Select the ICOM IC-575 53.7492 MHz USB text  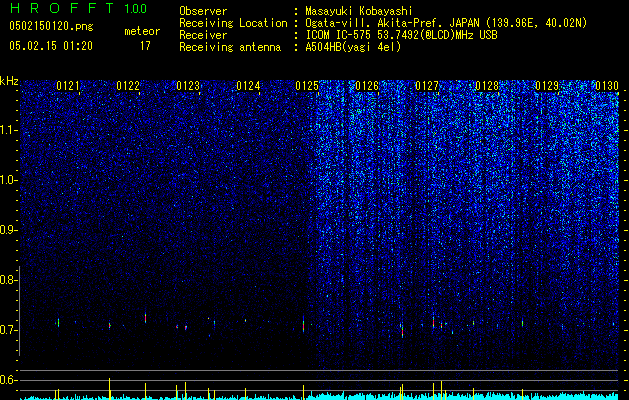(x=401, y=35)
